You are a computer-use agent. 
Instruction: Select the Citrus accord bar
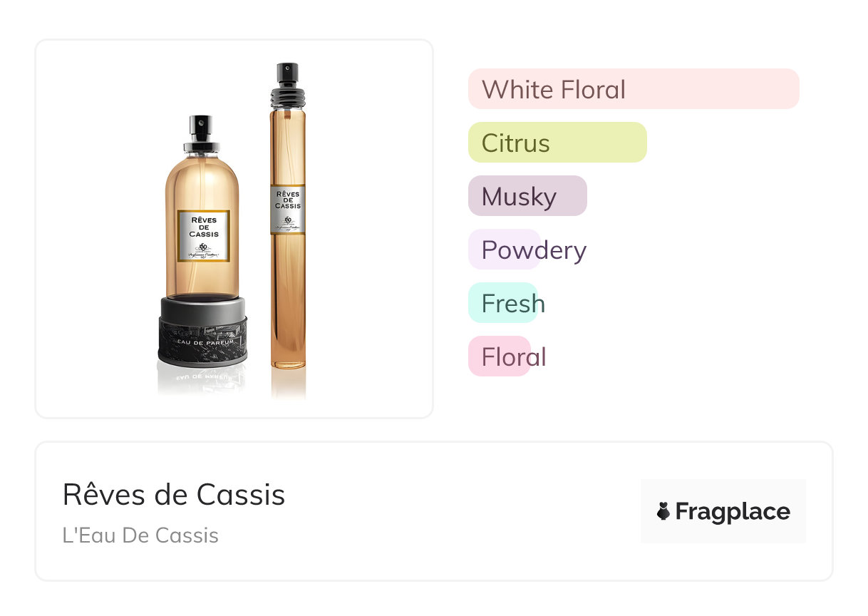coord(557,143)
